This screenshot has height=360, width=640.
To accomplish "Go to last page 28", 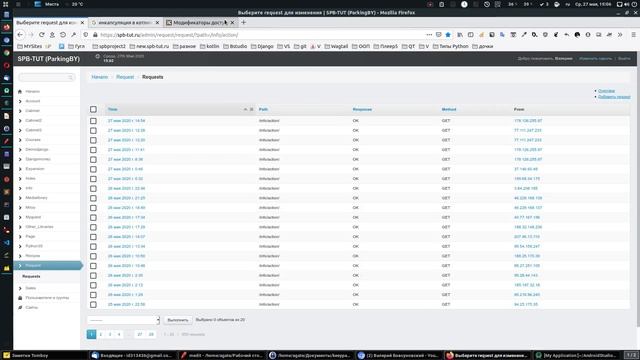I will click(x=151, y=334).
